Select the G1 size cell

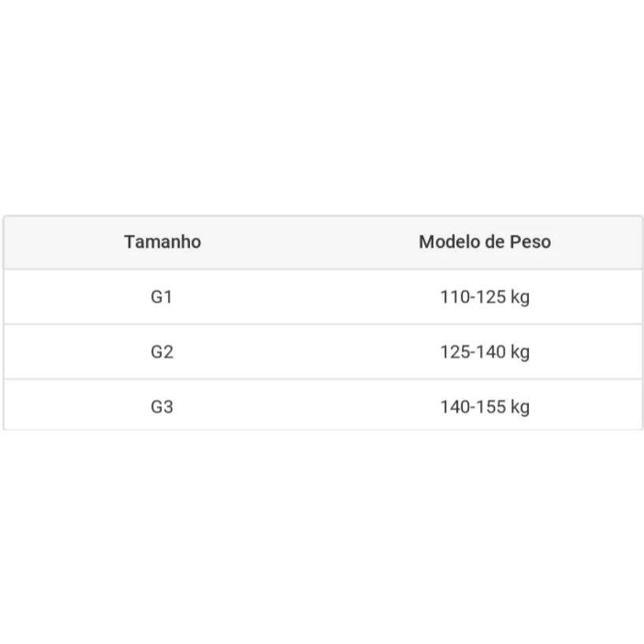(162, 297)
